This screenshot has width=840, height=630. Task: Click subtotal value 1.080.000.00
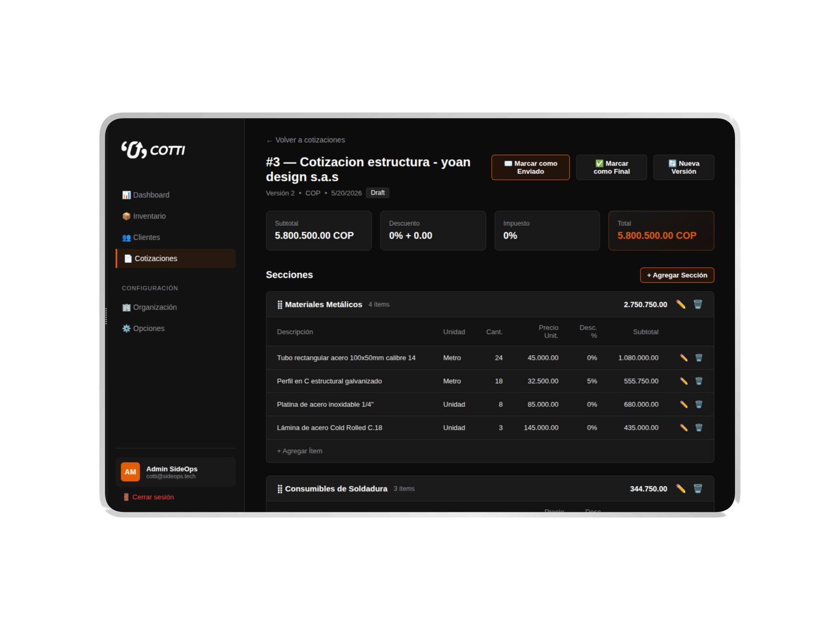[x=638, y=358]
